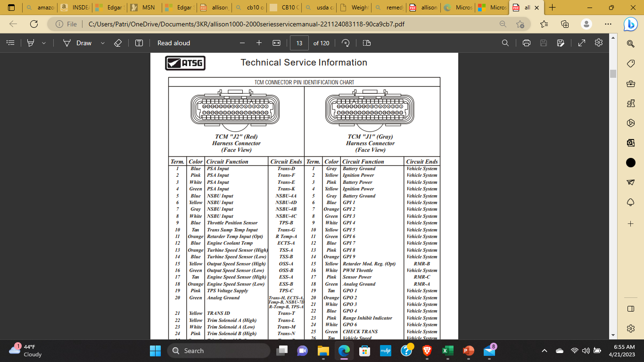Open PDF toolbar settings gear
This screenshot has height=362, width=644.
click(x=599, y=42)
